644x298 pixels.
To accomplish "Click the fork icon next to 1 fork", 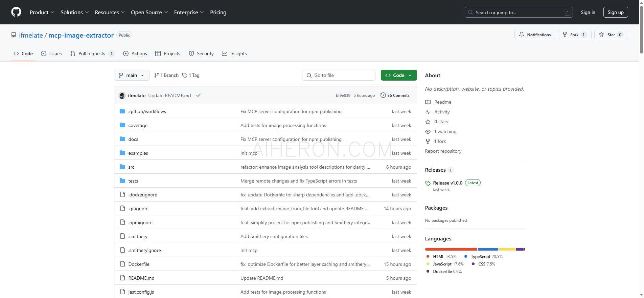I will point(428,141).
